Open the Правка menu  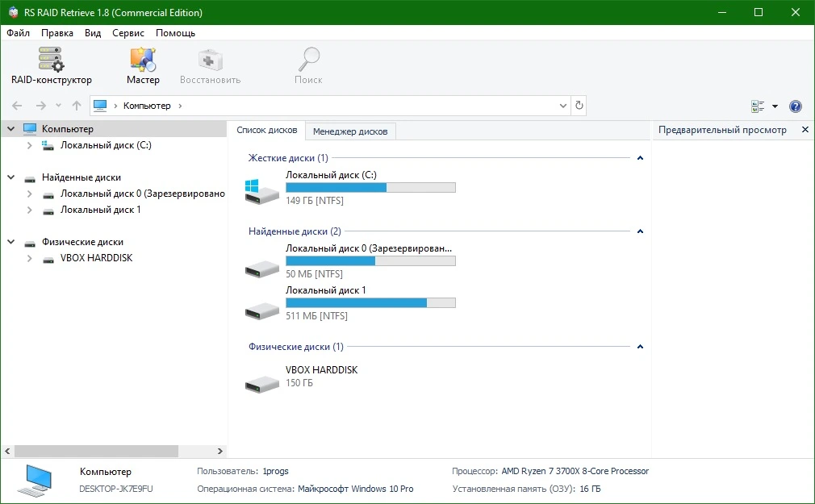tap(57, 33)
